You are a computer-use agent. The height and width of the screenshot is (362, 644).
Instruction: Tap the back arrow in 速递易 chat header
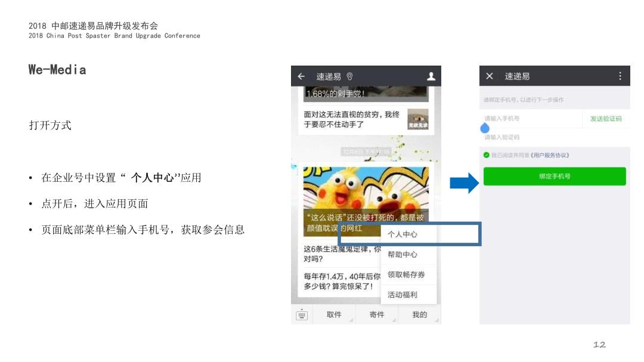pyautogui.click(x=301, y=76)
